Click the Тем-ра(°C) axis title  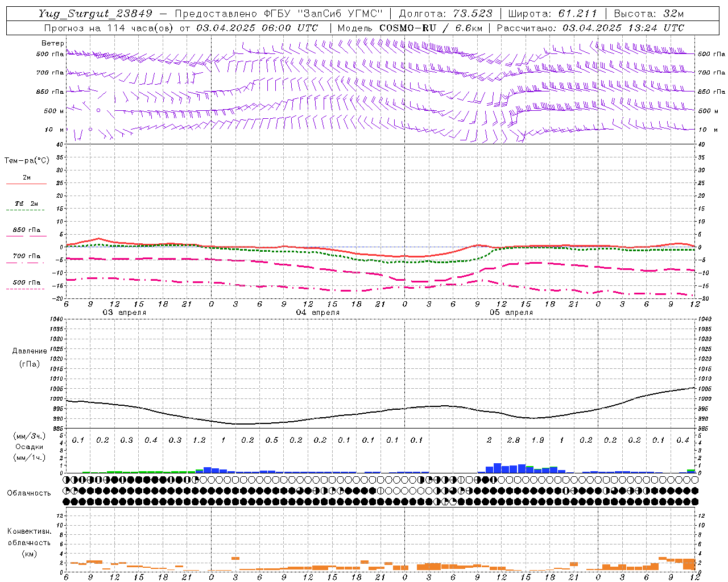[27, 161]
